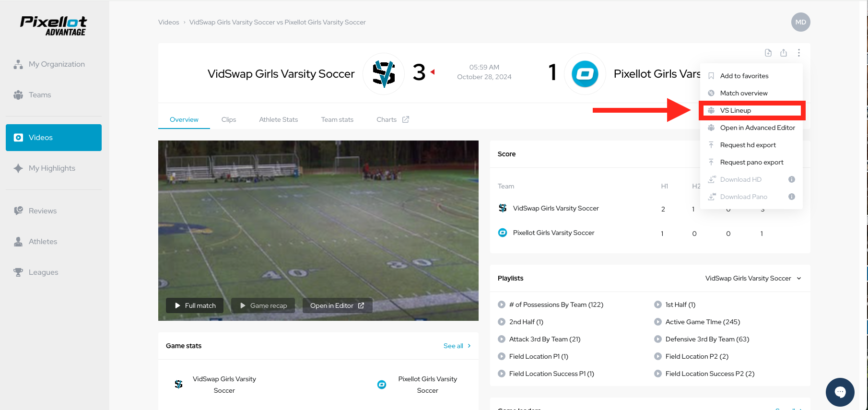Play the Game recap

click(263, 305)
